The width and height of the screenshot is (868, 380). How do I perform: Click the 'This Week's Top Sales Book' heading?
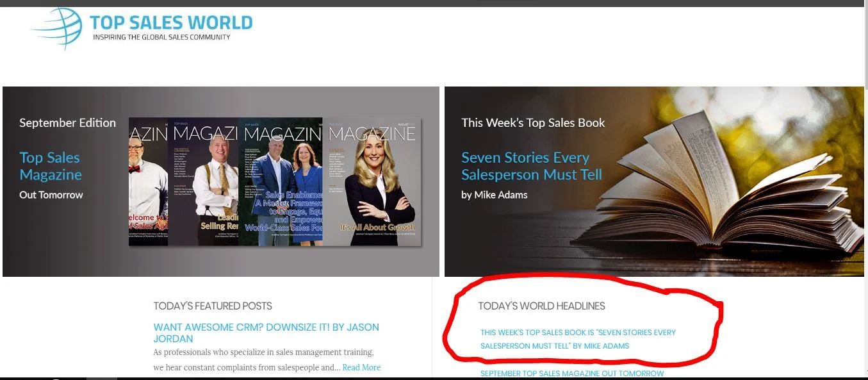pos(532,122)
